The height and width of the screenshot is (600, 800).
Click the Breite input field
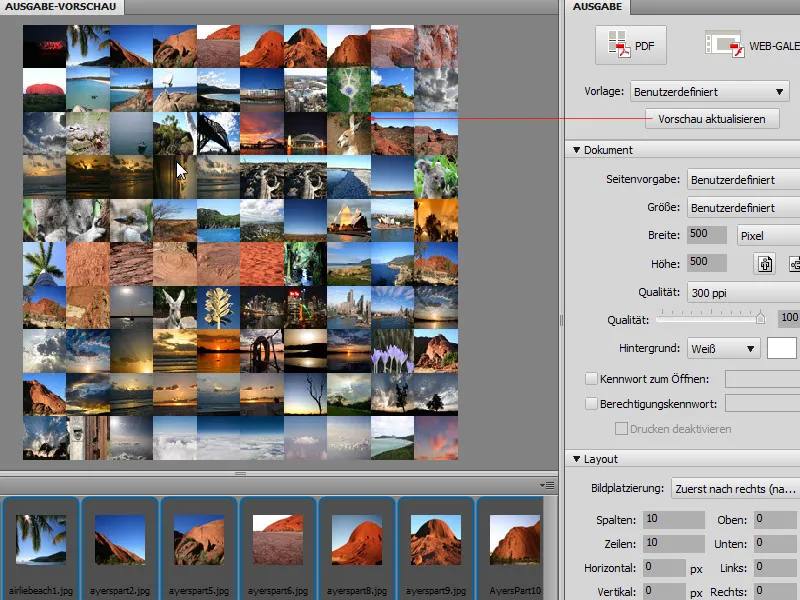707,235
